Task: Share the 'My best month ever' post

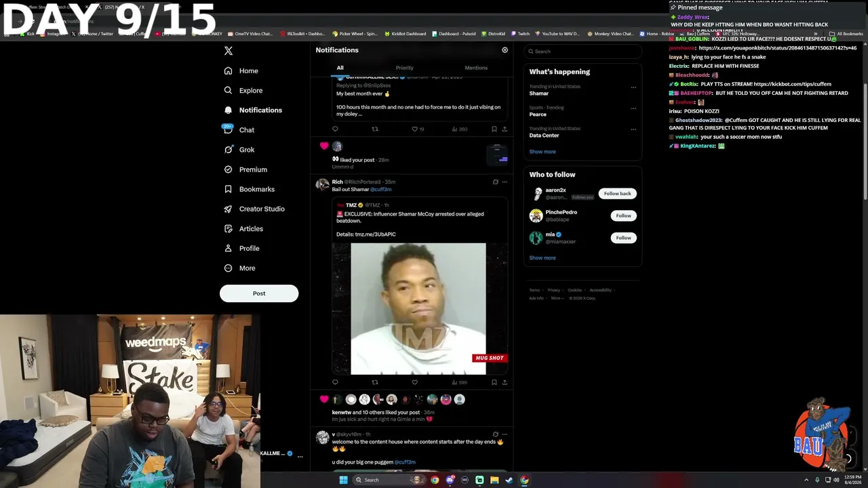Action: pos(505,129)
